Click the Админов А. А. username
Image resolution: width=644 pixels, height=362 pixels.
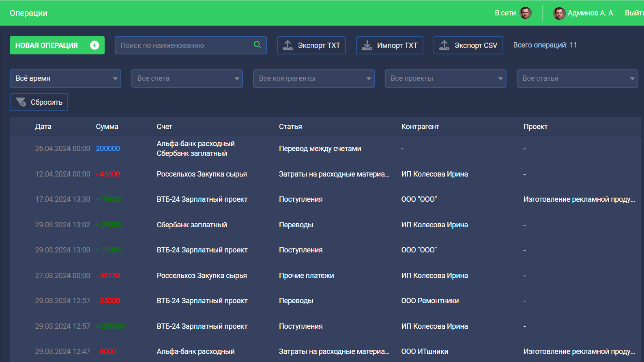click(591, 13)
